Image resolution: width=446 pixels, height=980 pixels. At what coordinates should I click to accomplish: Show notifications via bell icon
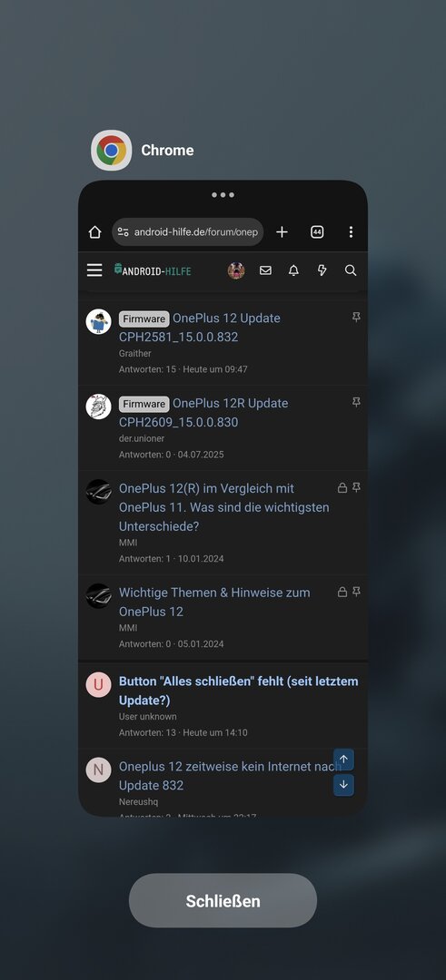pyautogui.click(x=293, y=270)
